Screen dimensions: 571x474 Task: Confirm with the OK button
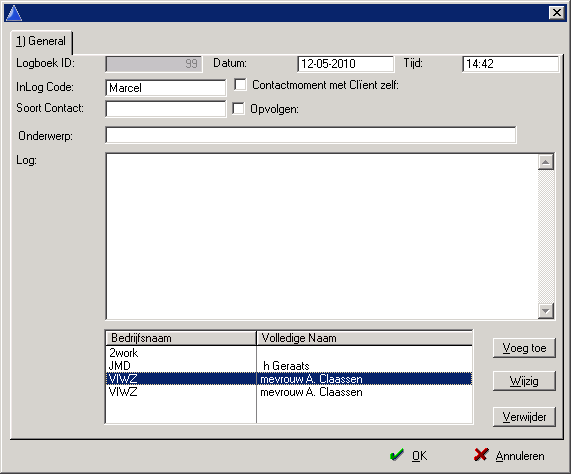pos(409,455)
